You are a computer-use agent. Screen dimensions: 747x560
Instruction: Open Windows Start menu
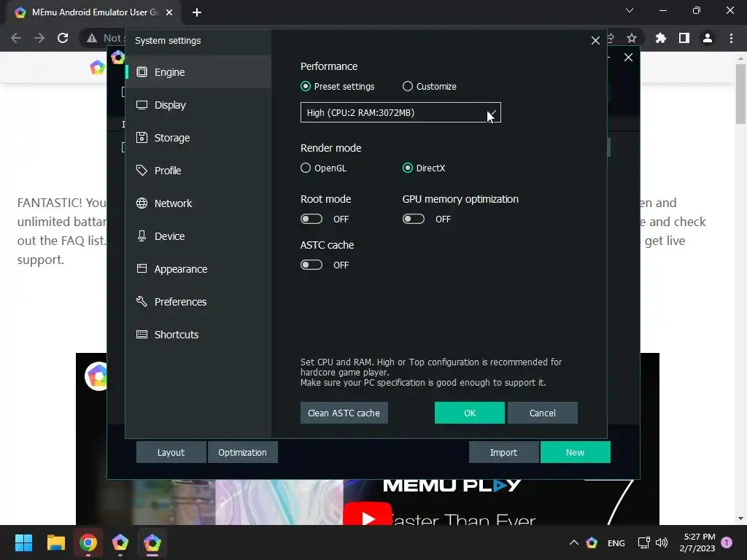point(23,542)
